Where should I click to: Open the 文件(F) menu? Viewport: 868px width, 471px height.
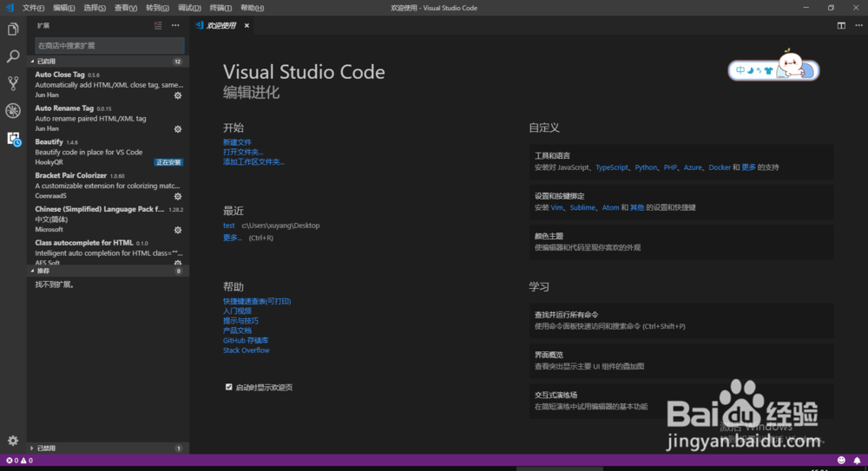pos(33,8)
